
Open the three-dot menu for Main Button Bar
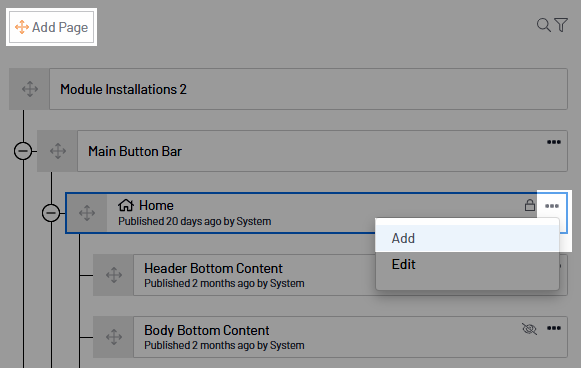pos(554,142)
